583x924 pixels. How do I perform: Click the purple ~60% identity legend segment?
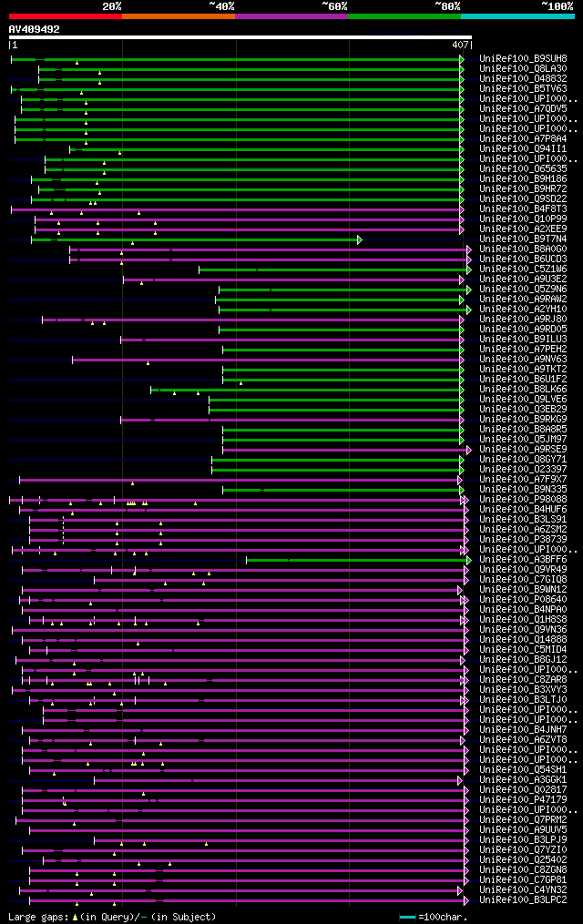pyautogui.click(x=291, y=16)
